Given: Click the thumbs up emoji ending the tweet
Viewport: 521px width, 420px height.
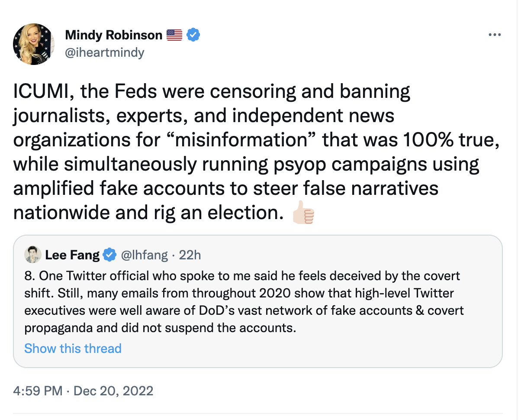Looking at the screenshot, I should [303, 213].
